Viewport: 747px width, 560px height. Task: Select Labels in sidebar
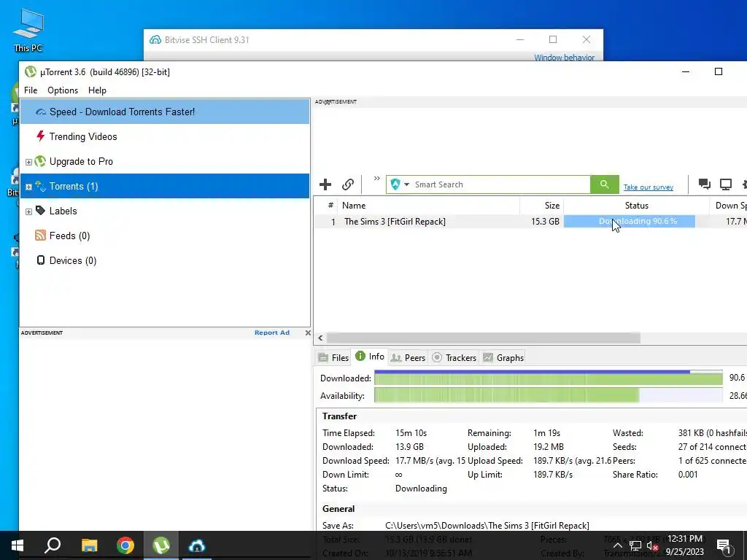tap(165, 211)
